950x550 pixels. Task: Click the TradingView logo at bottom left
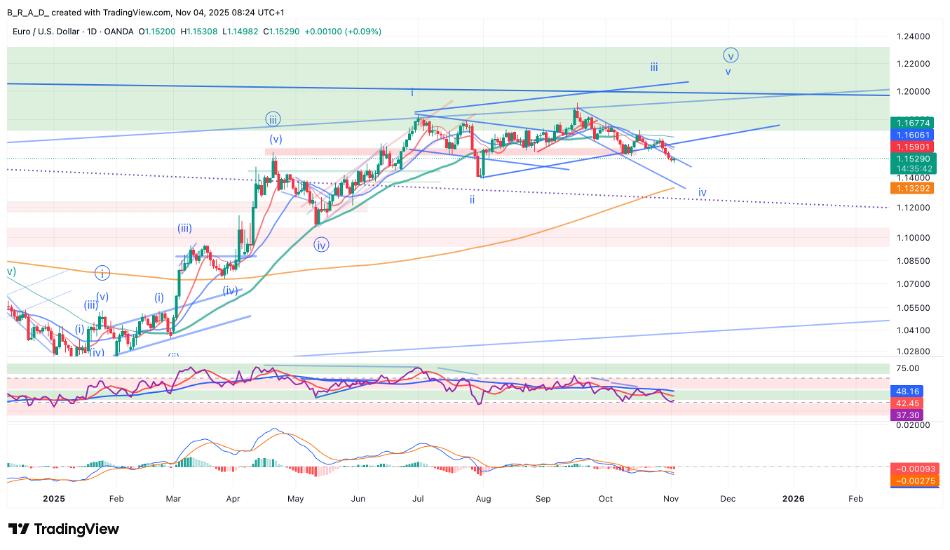tap(63, 528)
